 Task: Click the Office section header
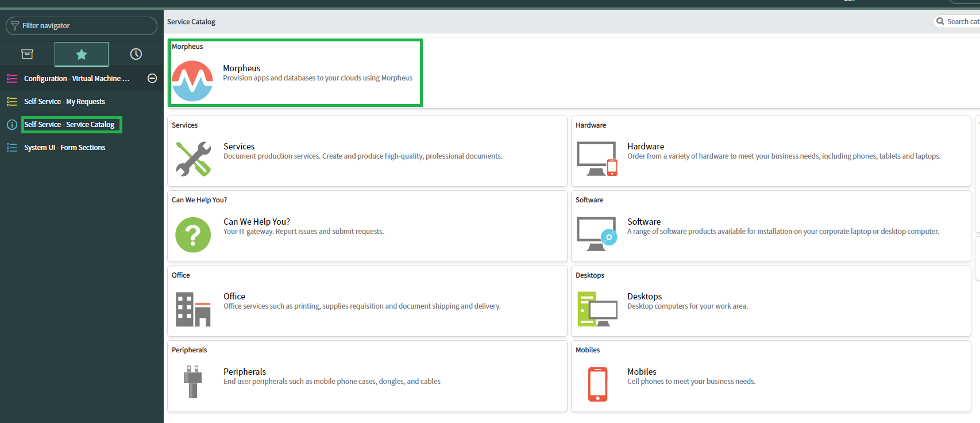pyautogui.click(x=181, y=275)
